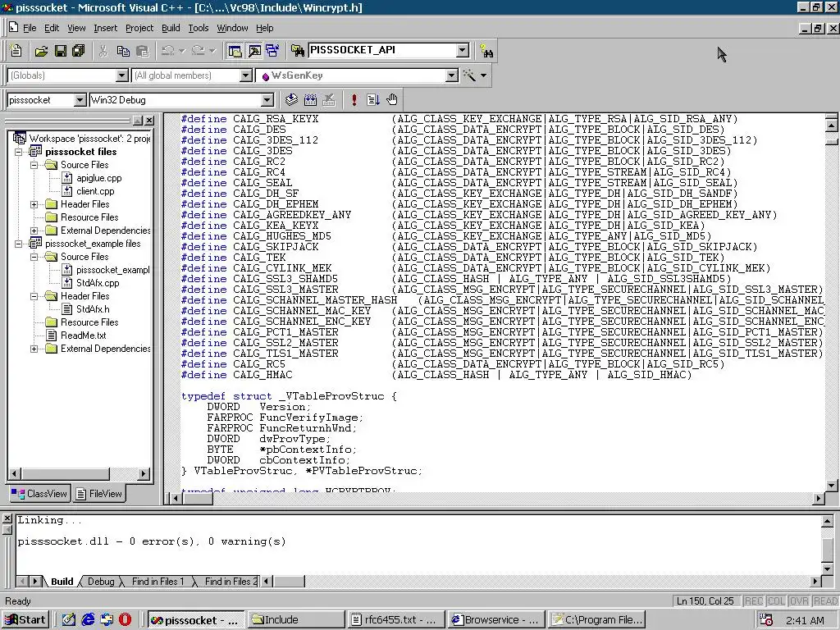
Task: Select apiglue.cpp in the file tree
Action: coord(99,178)
